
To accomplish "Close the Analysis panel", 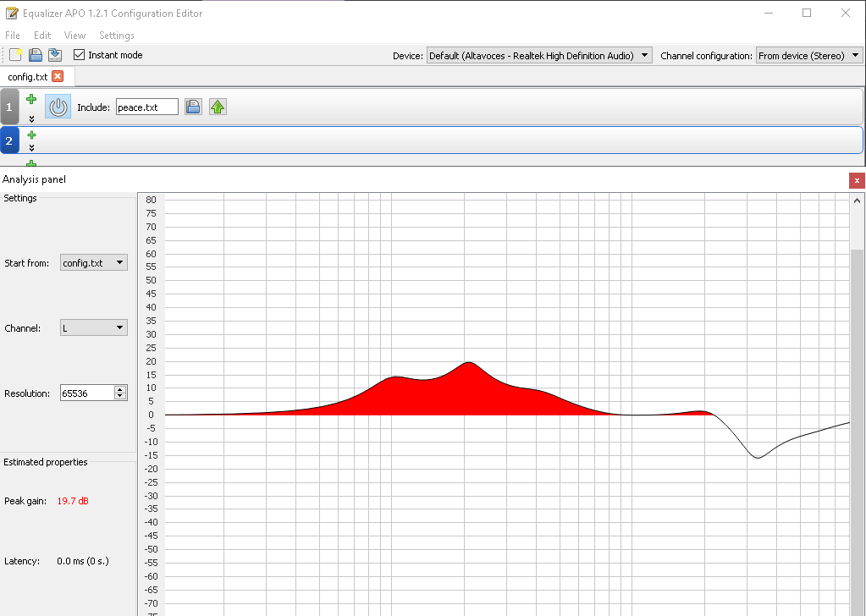I will 857,180.
